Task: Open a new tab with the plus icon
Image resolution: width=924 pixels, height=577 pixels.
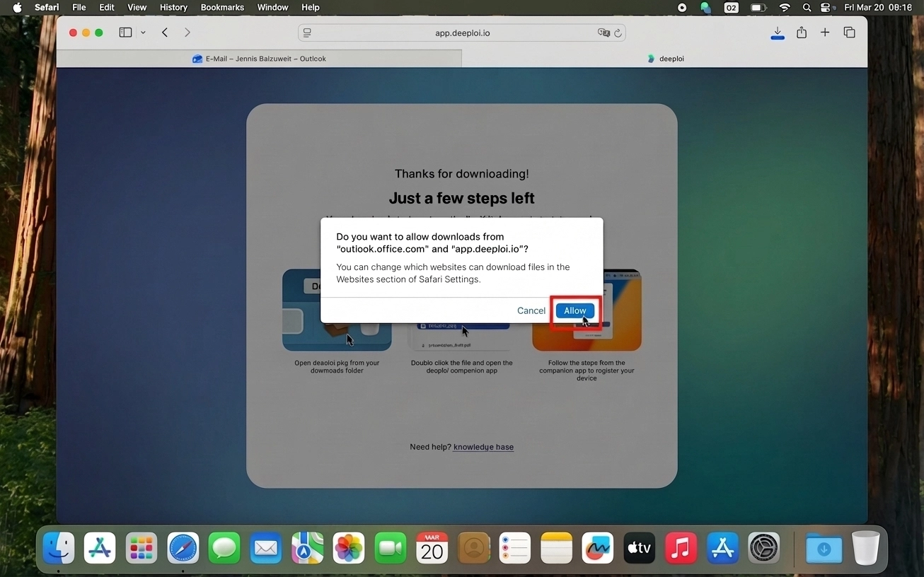Action: pos(825,33)
